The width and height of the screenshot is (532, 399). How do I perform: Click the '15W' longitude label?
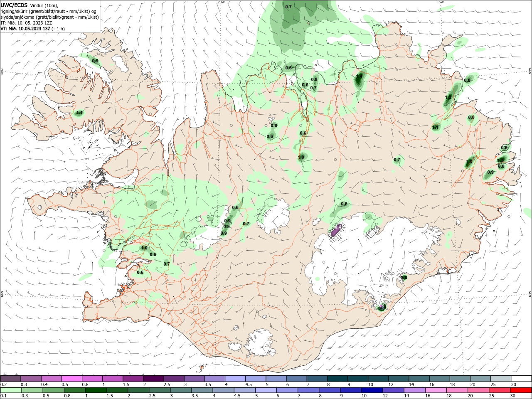point(440,2)
